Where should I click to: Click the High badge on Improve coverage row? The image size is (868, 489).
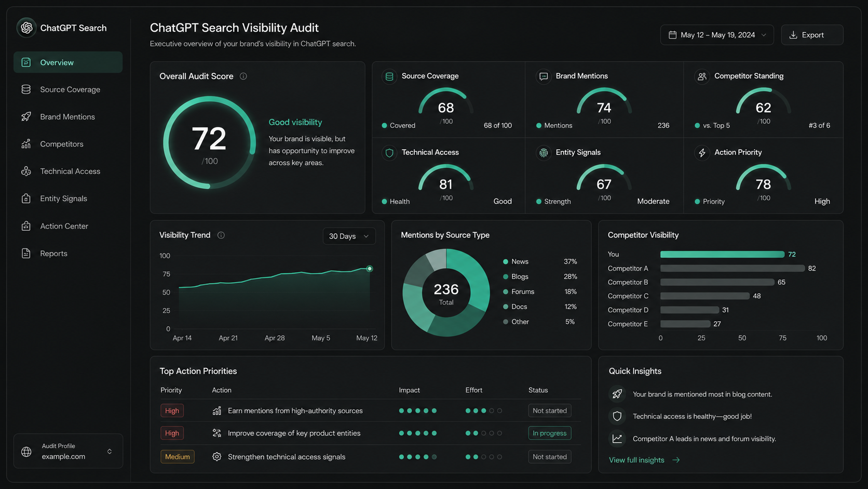click(x=172, y=433)
